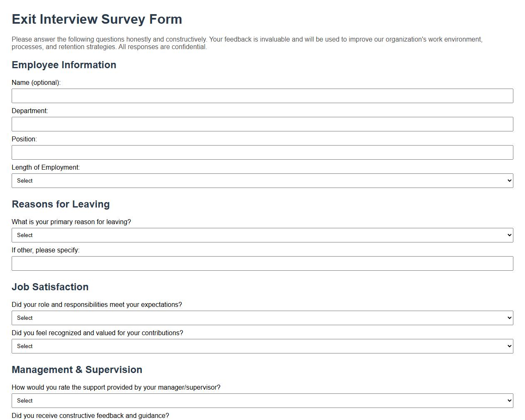This screenshot has height=420, width=525.
Task: Open the primary reason for leaving dropdown
Action: 263,235
